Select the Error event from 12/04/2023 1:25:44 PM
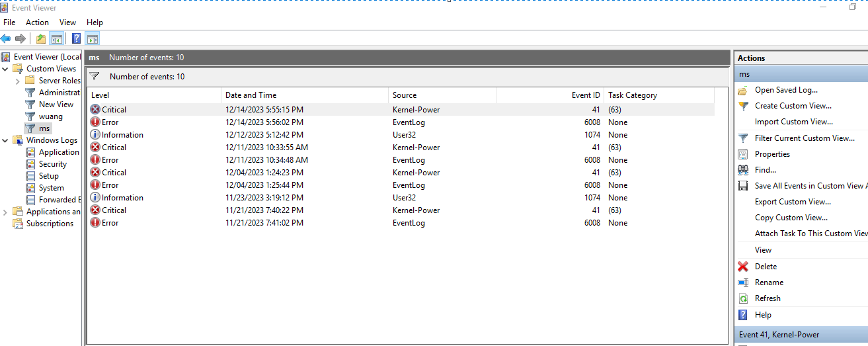The height and width of the screenshot is (346, 868). (x=401, y=185)
